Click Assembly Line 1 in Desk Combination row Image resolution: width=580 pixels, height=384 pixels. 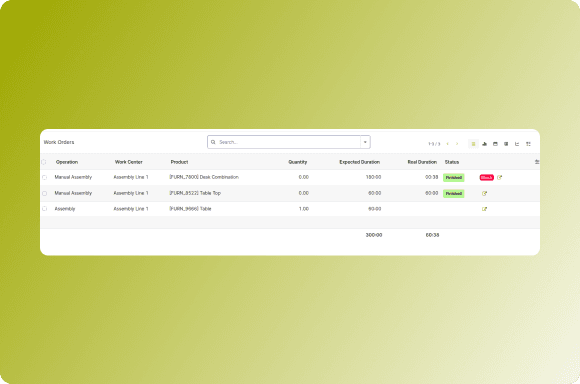click(131, 177)
